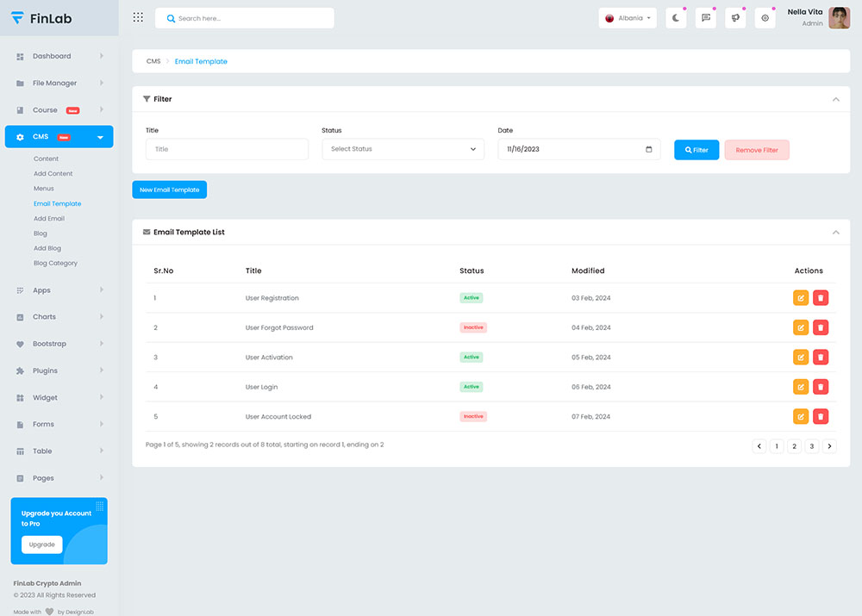Delete the User Forgot Password template
This screenshot has height=616, width=862.
point(821,327)
